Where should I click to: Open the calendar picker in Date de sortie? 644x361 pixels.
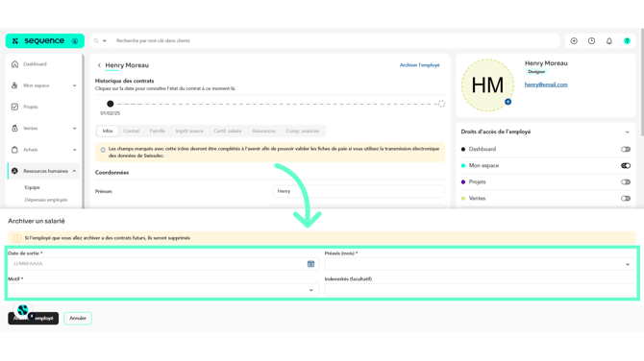coord(310,264)
